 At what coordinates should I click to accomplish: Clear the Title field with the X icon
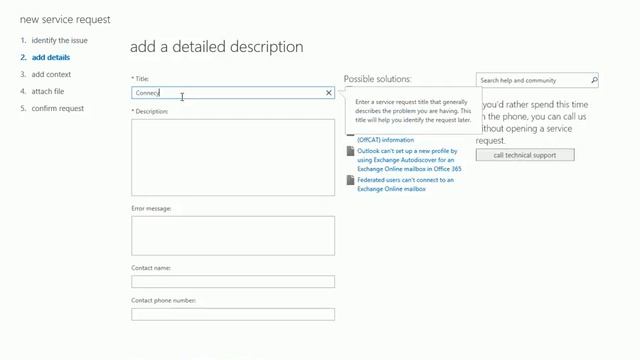point(329,93)
